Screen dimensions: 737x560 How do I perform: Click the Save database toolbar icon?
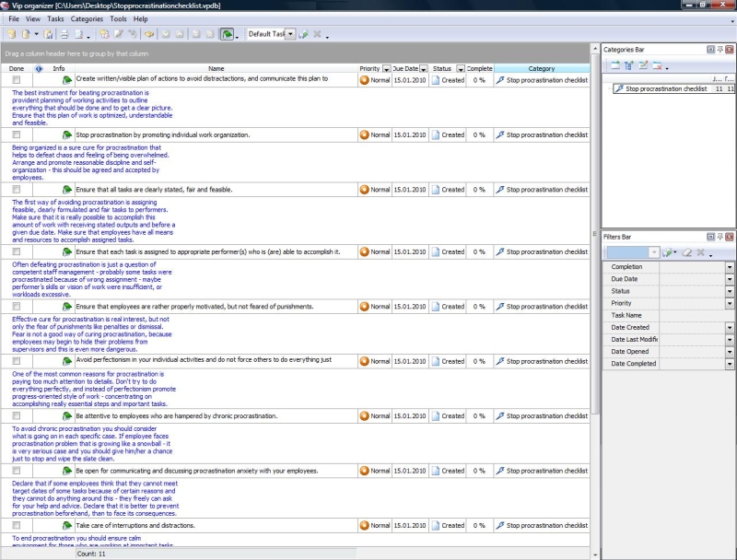(48, 34)
